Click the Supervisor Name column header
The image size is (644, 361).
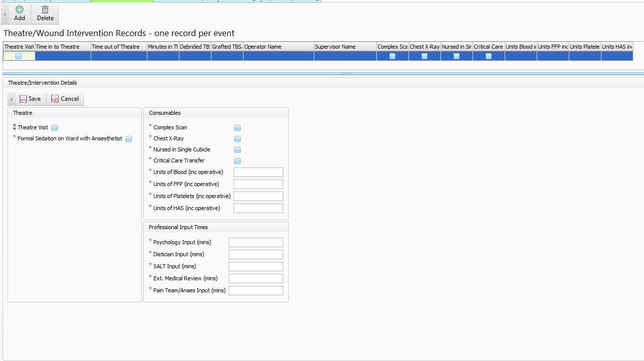click(345, 47)
